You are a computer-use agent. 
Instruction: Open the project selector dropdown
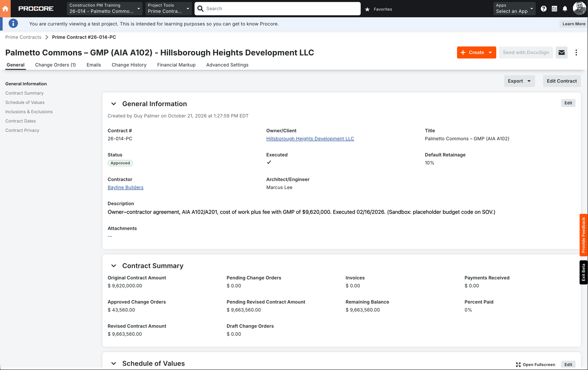[x=105, y=8]
